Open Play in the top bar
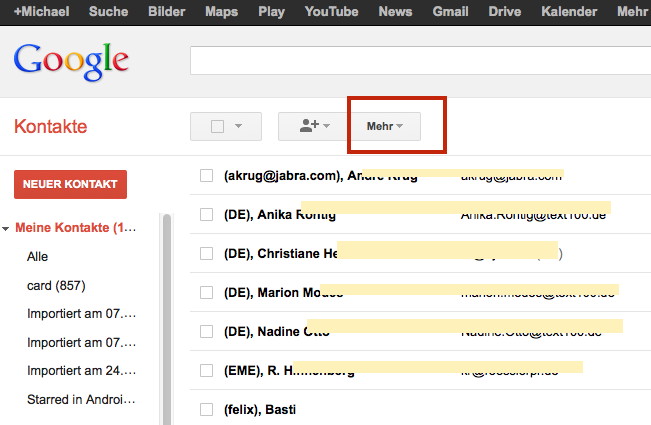The height and width of the screenshot is (425, 651). pyautogui.click(x=272, y=11)
